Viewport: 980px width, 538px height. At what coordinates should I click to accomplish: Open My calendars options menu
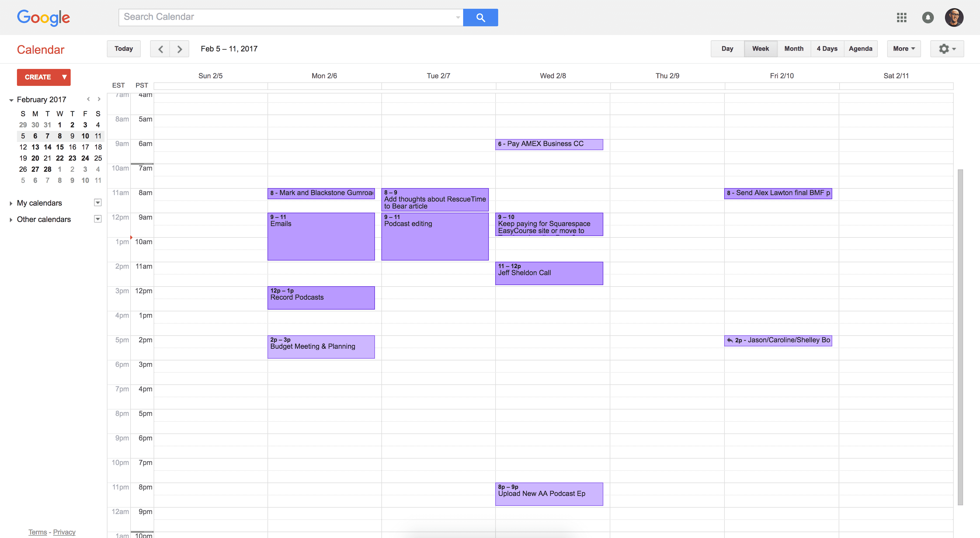[98, 202]
